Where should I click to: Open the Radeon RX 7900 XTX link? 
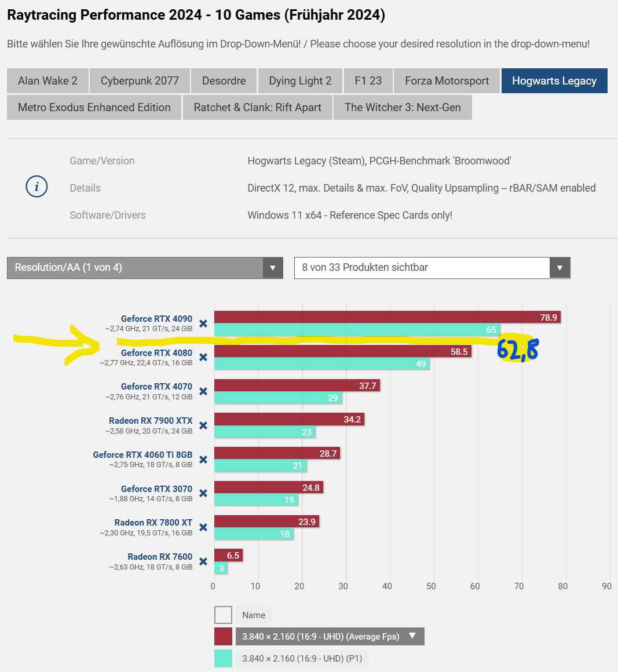[151, 421]
